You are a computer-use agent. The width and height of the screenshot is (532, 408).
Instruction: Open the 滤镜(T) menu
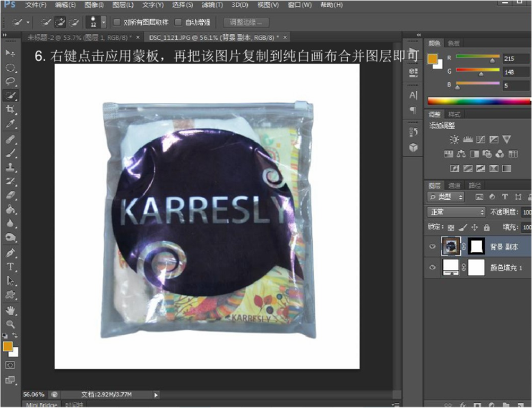click(x=212, y=5)
